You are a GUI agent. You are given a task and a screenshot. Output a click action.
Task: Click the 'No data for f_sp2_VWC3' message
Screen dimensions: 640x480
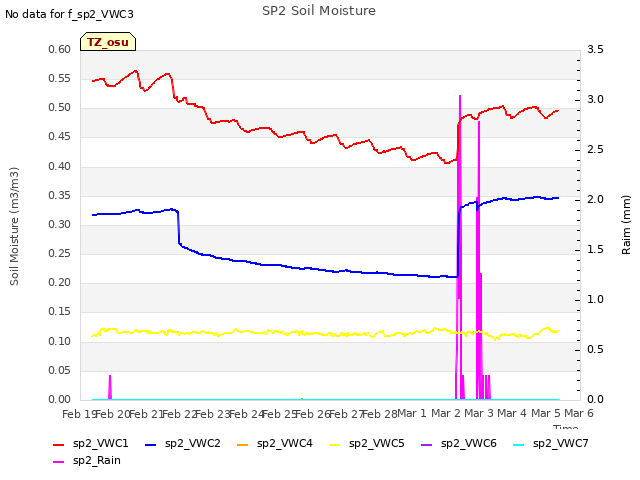click(69, 14)
